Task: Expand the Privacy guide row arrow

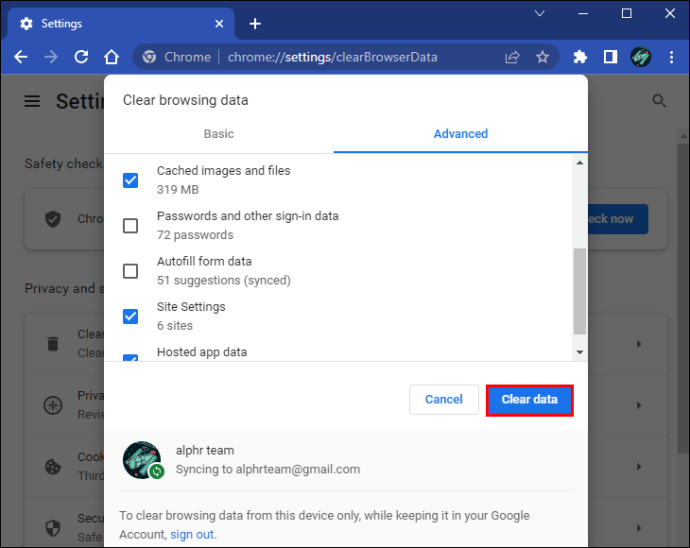Action: click(639, 405)
